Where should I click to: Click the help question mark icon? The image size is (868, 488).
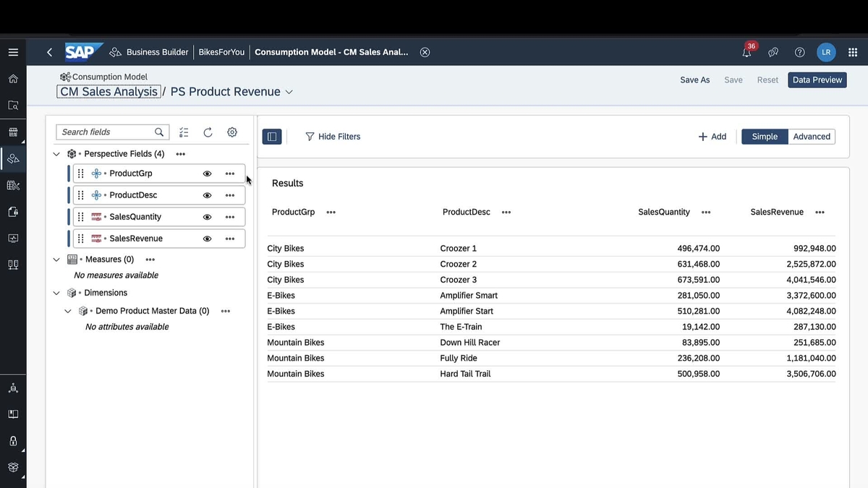tap(799, 52)
